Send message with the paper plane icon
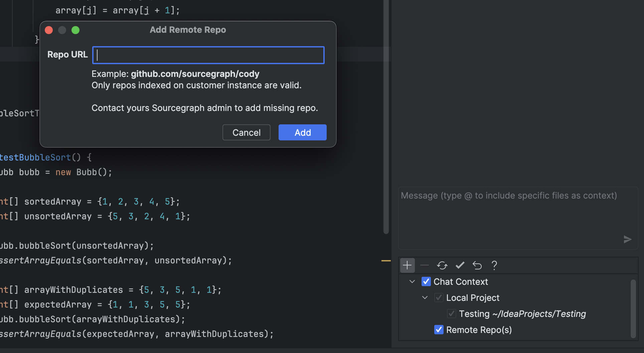This screenshot has width=644, height=353. [627, 239]
